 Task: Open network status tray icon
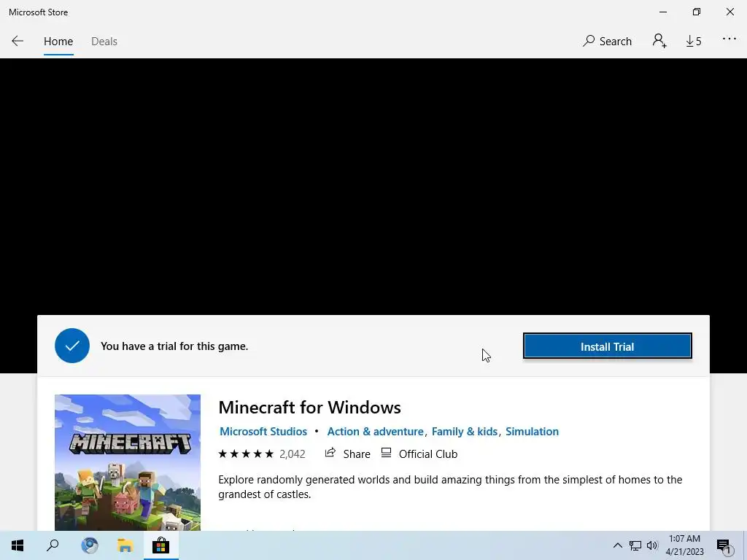[635, 545]
